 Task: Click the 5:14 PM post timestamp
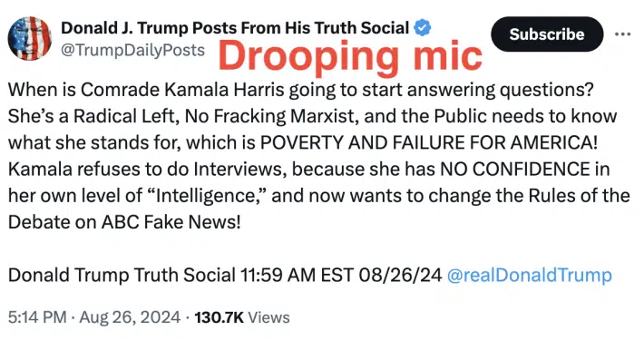pyautogui.click(x=37, y=317)
